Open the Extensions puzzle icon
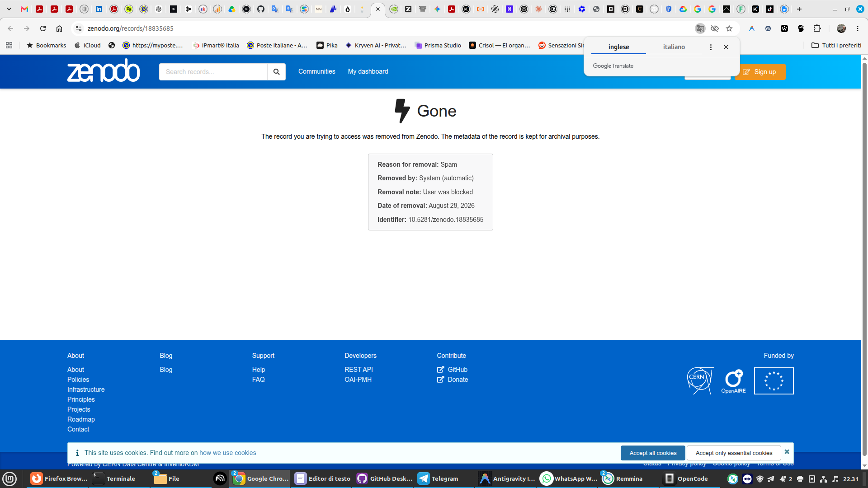 click(x=817, y=28)
